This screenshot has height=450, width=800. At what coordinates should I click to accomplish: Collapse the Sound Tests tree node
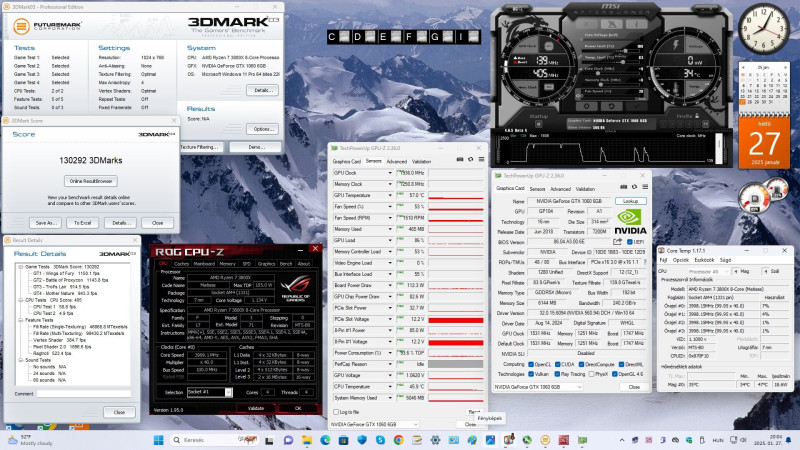click(21, 360)
